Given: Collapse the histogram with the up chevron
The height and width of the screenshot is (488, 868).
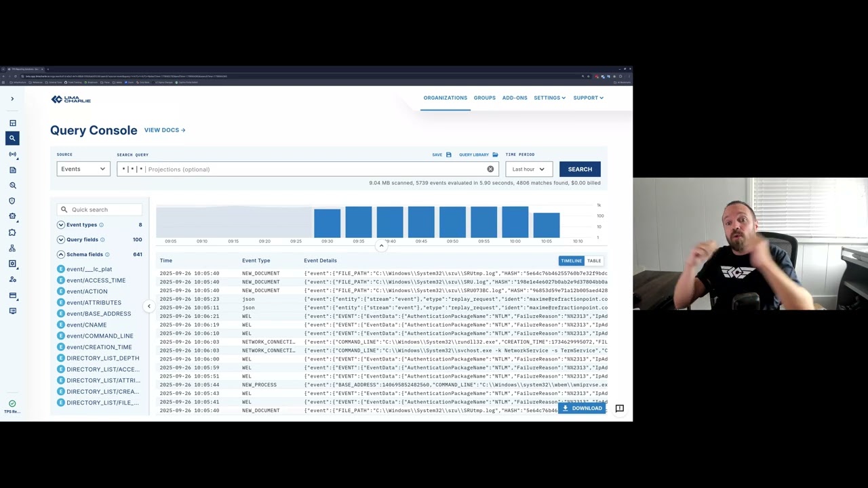Looking at the screenshot, I should click(382, 246).
